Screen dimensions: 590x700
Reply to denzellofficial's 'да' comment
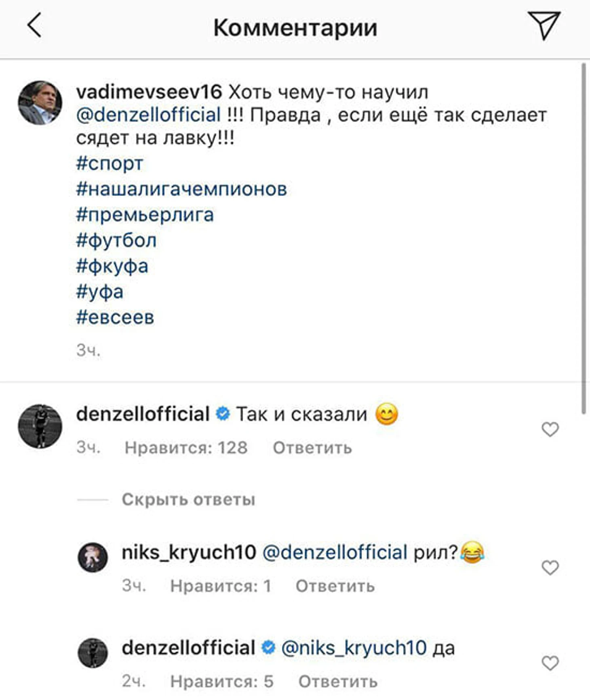338,681
